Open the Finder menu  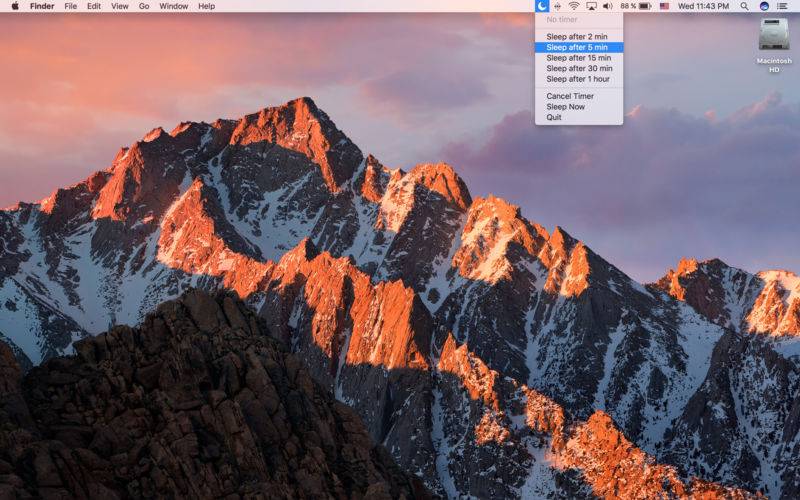42,6
